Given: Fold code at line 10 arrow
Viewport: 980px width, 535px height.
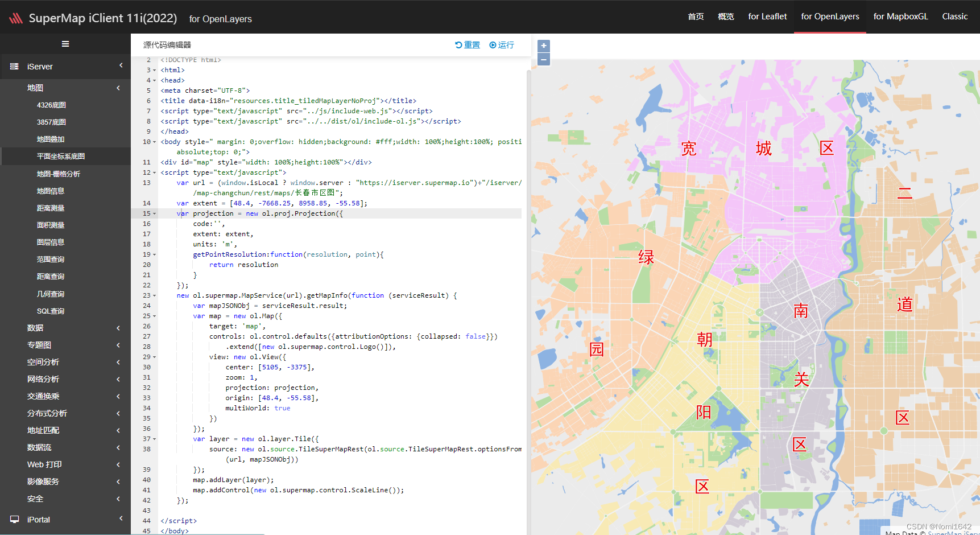Looking at the screenshot, I should 155,142.
